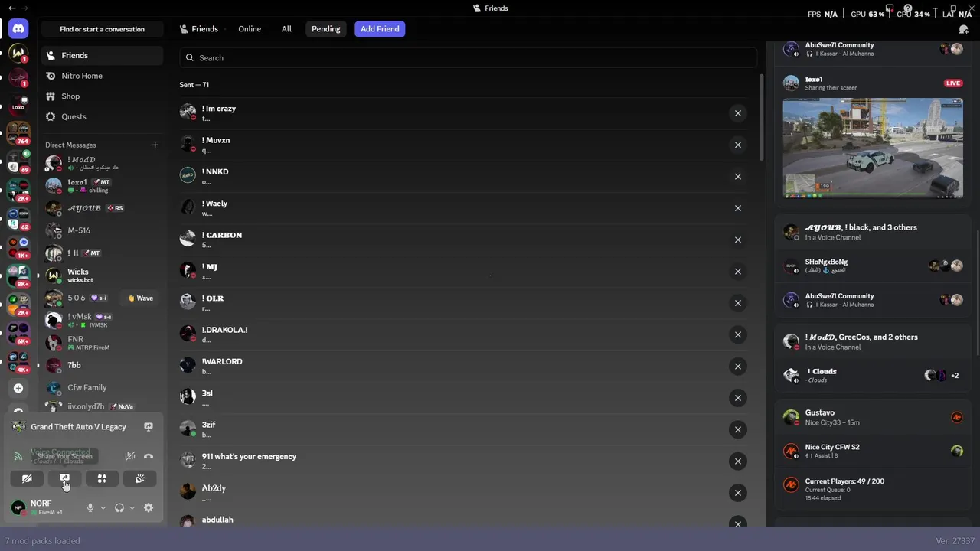Open loxo1 live stream thumbnail
The height and width of the screenshot is (551, 980).
[x=873, y=148]
